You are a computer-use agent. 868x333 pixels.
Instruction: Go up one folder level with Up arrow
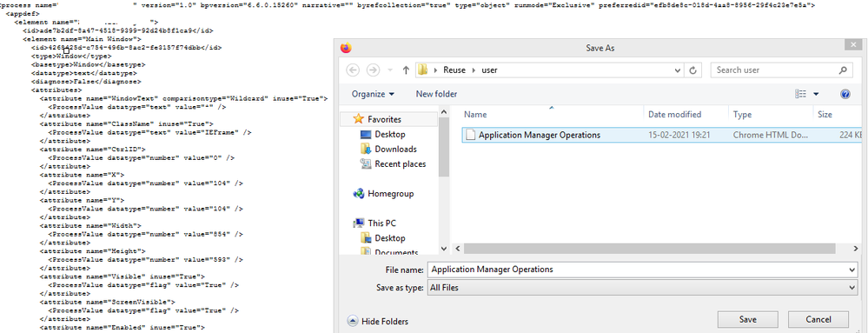406,70
